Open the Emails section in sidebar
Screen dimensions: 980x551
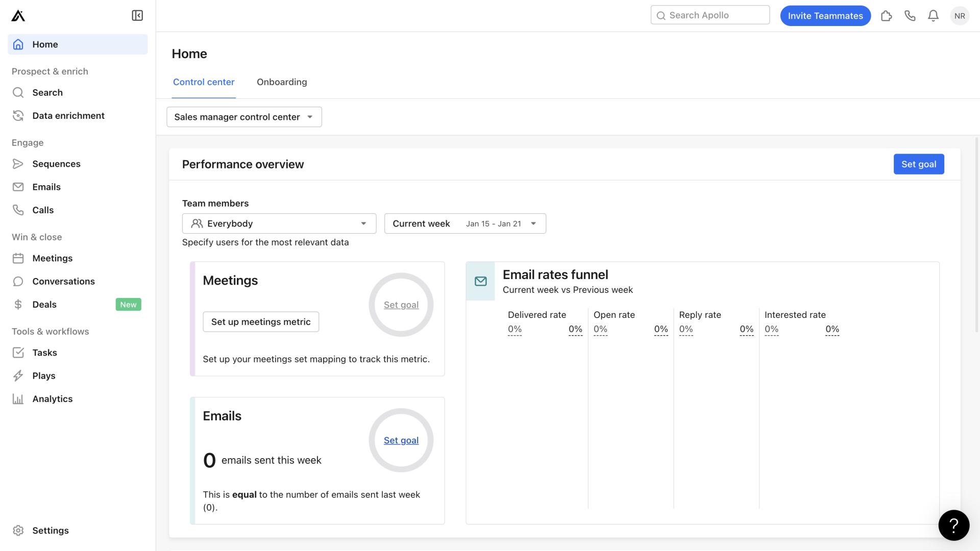tap(46, 186)
